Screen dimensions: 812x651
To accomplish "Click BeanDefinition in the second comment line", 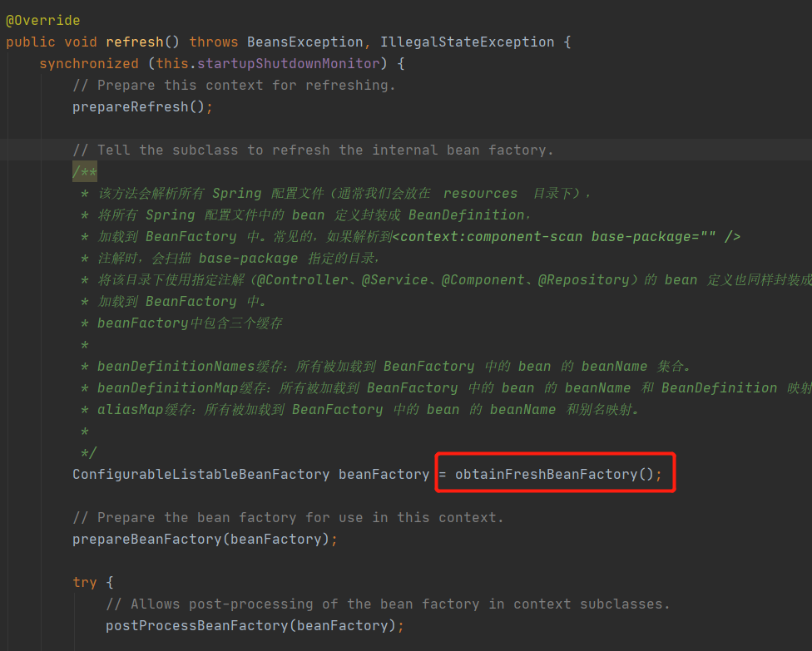I will pyautogui.click(x=466, y=215).
